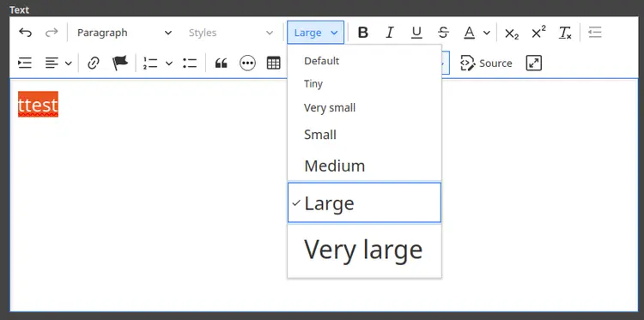
Task: Undo the last edit
Action: click(26, 33)
